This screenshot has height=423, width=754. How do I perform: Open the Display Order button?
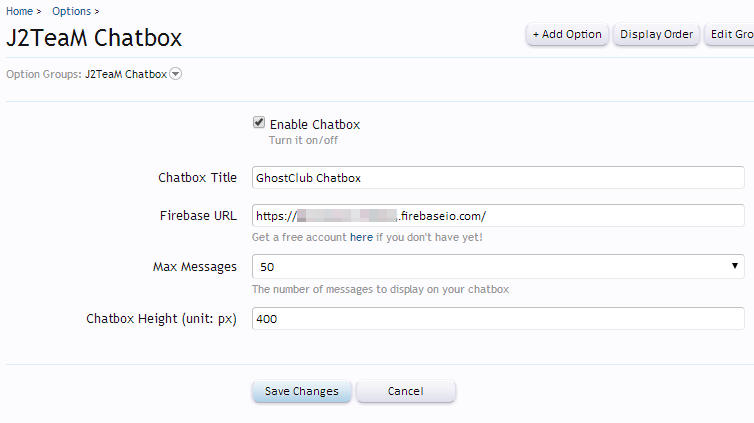point(656,34)
